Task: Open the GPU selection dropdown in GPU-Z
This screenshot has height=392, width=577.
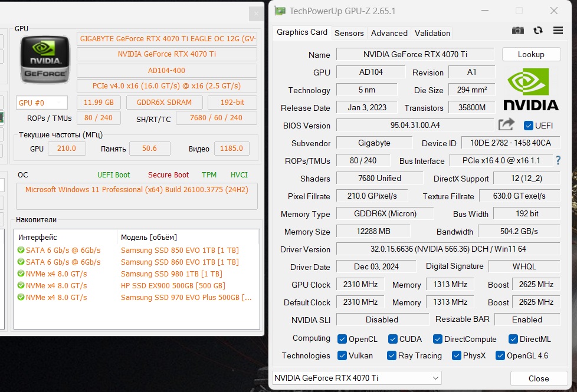Action: [356, 378]
